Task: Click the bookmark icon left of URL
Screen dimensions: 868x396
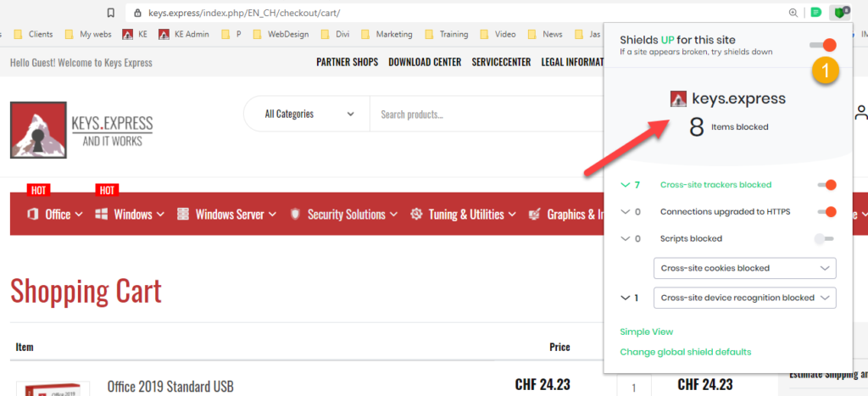Action: (110, 13)
